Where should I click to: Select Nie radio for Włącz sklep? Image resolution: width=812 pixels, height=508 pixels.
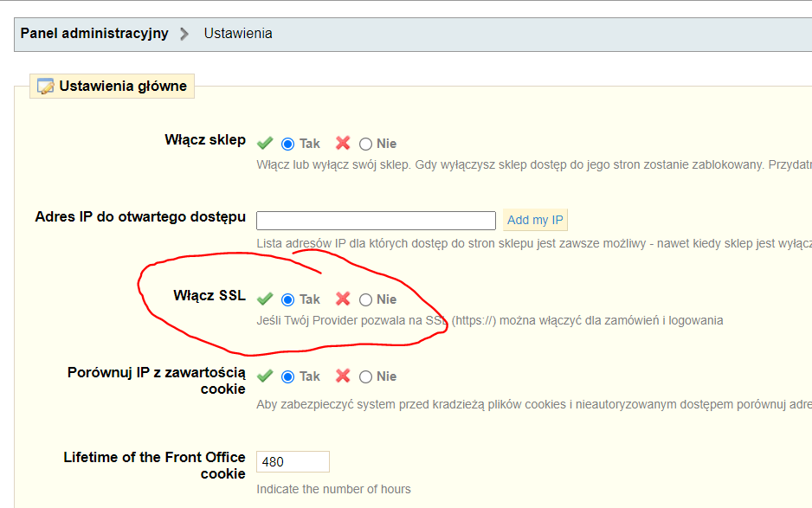365,144
